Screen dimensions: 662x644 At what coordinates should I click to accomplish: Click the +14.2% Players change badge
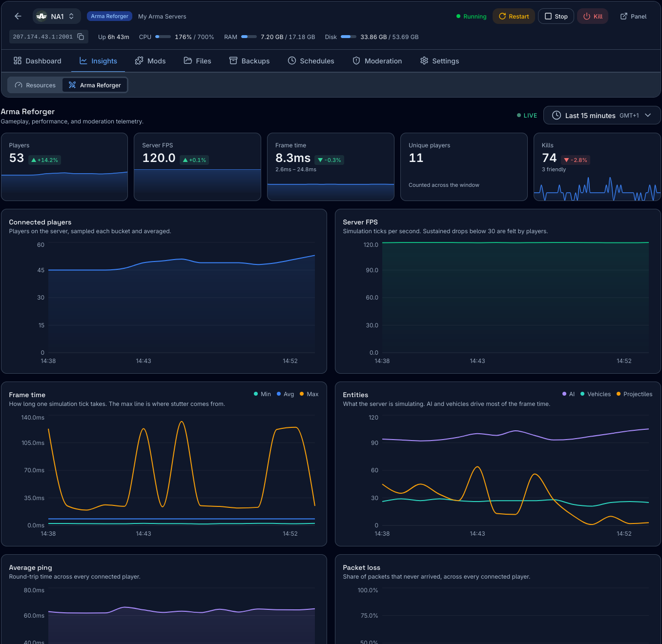44,160
